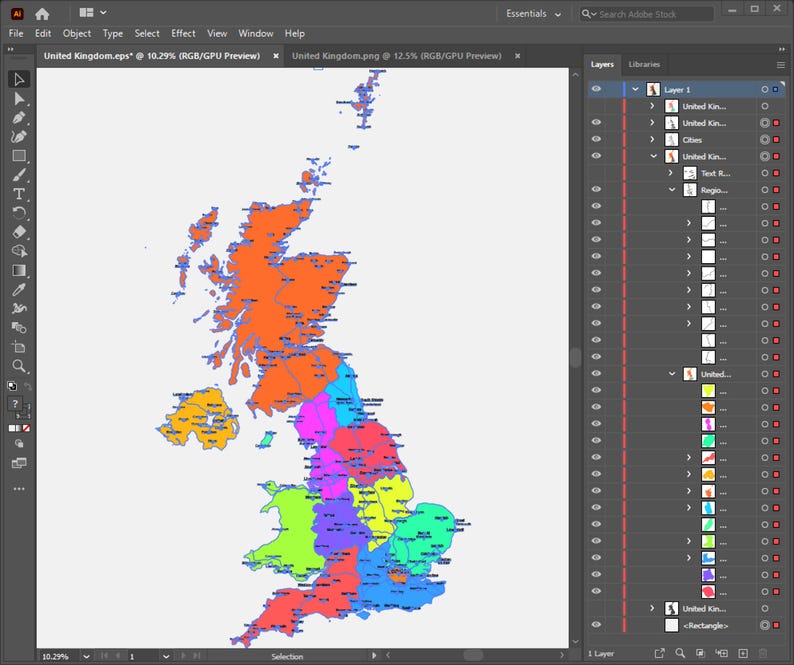Hide the Regio... group eye icon
794x665 pixels.
point(596,189)
